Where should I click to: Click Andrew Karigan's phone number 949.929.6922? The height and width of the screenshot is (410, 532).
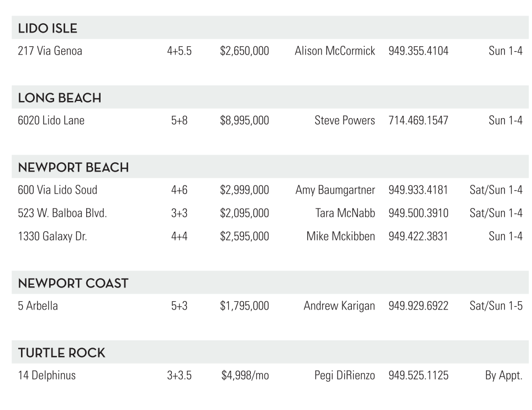pyautogui.click(x=418, y=306)
